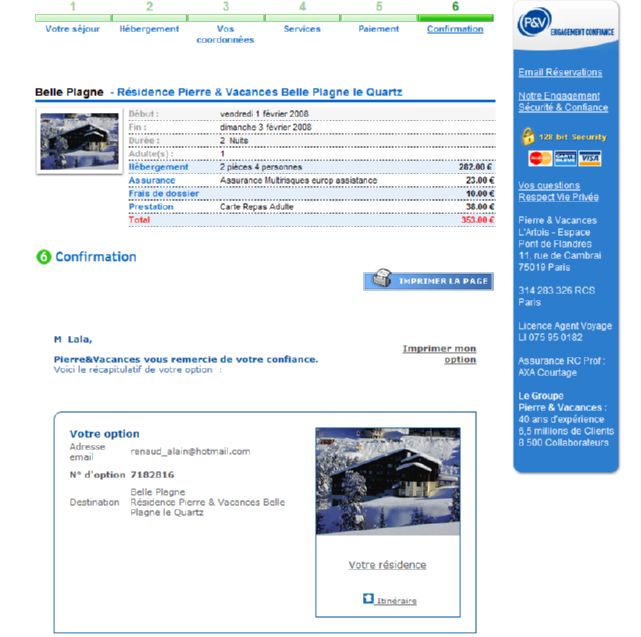This screenshot has width=641, height=637.
Task: Click the printer icon in Imprimer la page
Action: [382, 278]
